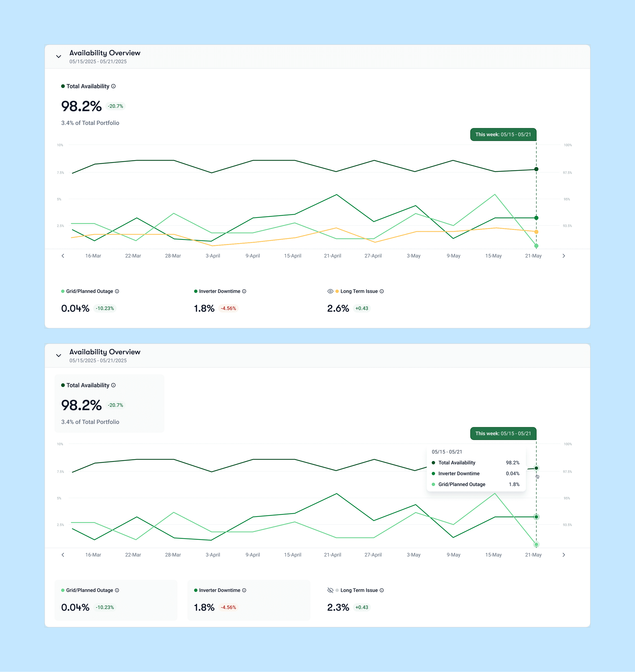The image size is (635, 672).
Task: Click info icon next to bottom Total Availability
Action: [x=113, y=385]
